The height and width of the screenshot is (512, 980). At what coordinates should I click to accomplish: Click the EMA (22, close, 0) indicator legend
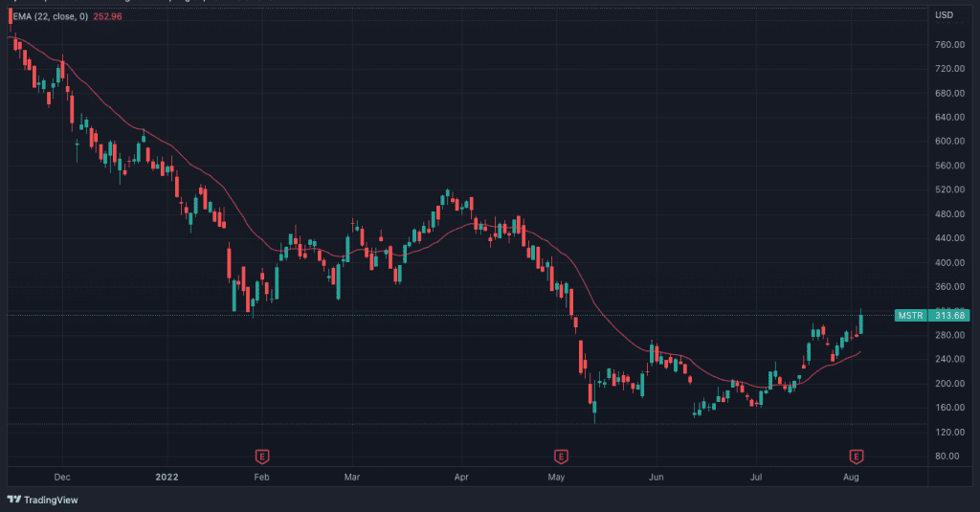(x=51, y=16)
